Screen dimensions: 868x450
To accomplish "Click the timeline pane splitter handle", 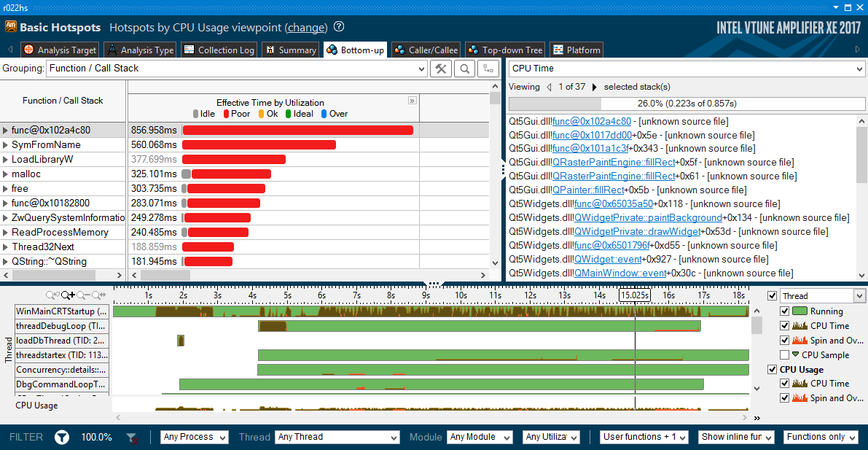I will coord(434,283).
